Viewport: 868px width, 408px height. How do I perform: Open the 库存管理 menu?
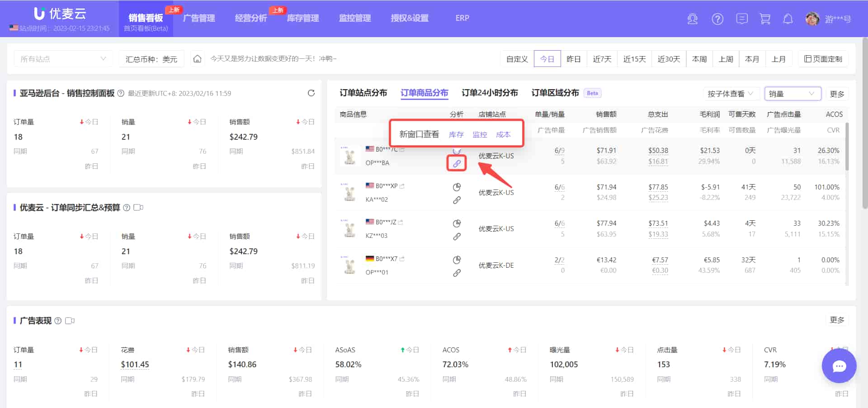[303, 18]
